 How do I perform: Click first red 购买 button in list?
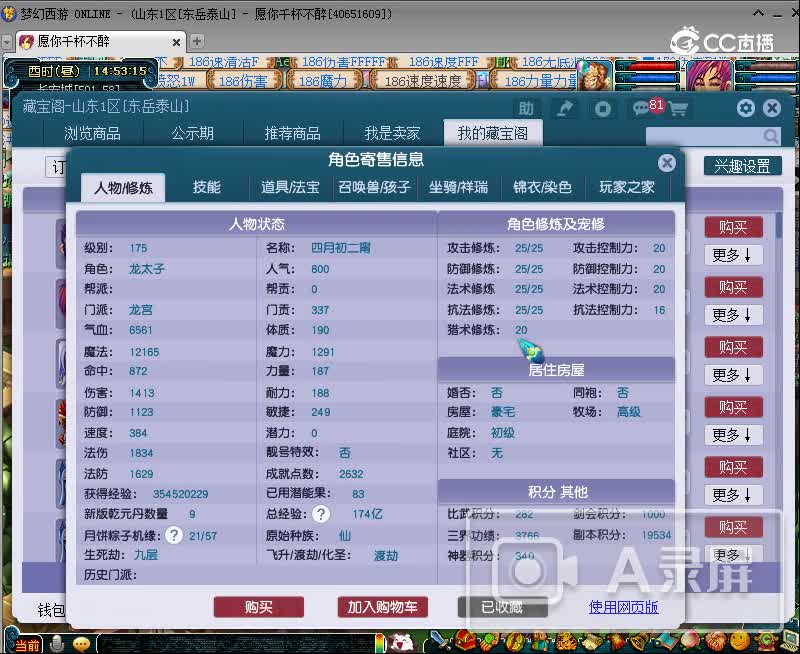734,227
